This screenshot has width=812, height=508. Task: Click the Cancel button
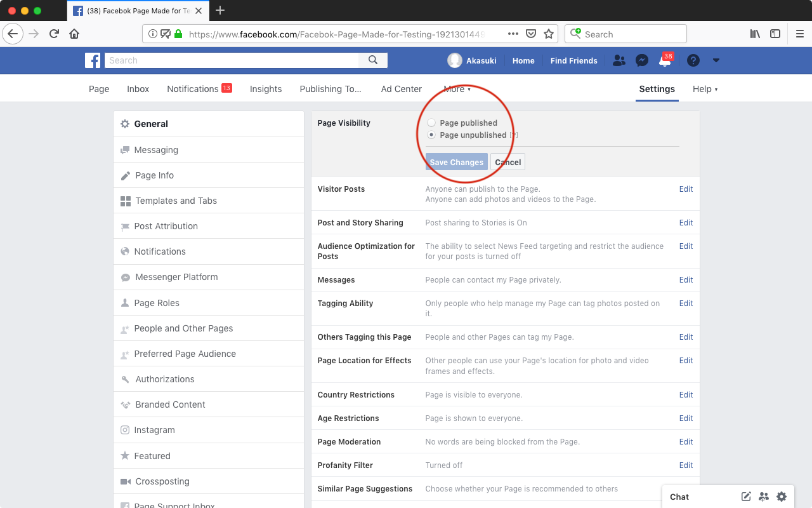click(508, 162)
